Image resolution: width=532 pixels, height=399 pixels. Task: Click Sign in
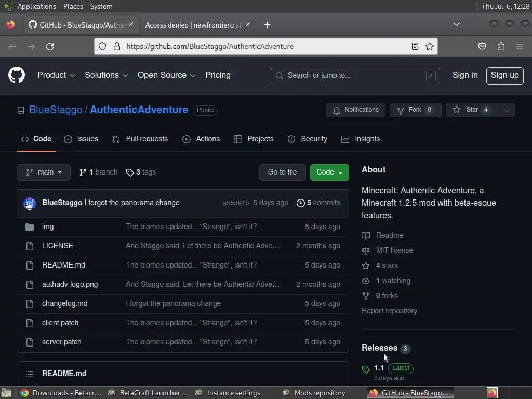[465, 75]
